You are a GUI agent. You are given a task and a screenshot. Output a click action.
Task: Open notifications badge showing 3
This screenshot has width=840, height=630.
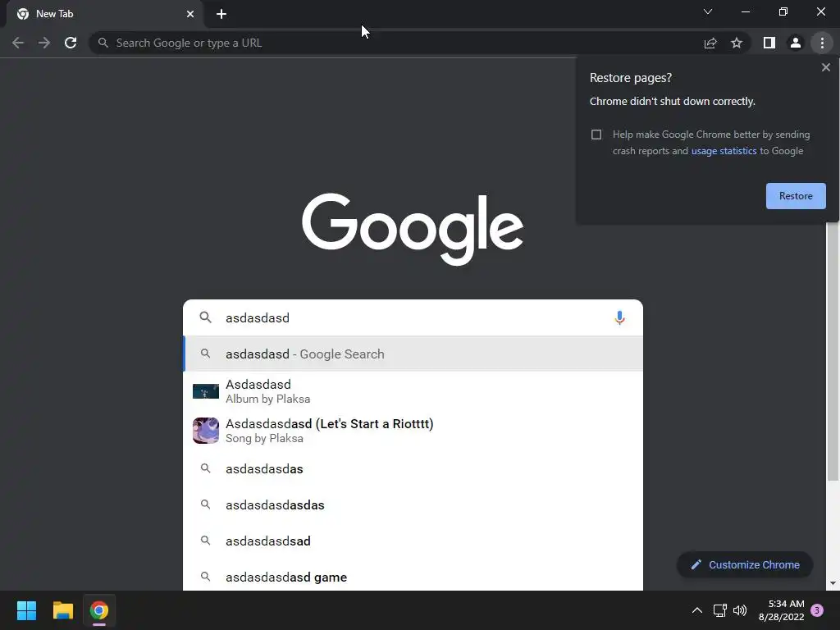click(x=817, y=610)
